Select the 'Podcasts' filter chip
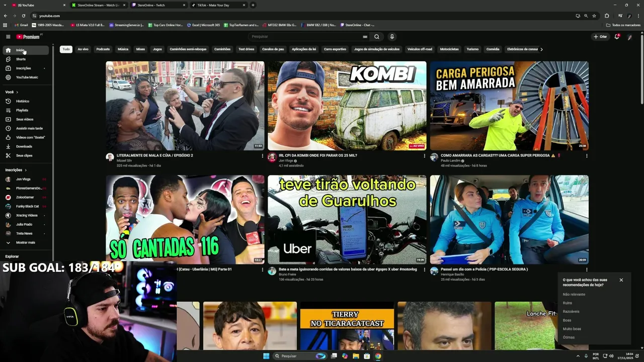The height and width of the screenshot is (362, 644). point(103,49)
